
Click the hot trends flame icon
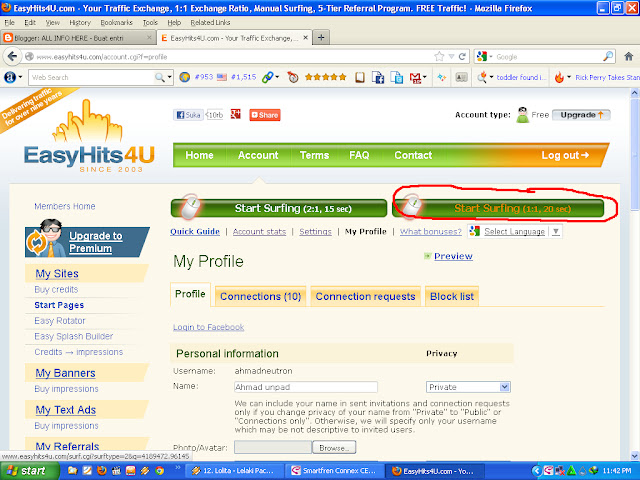point(559,77)
